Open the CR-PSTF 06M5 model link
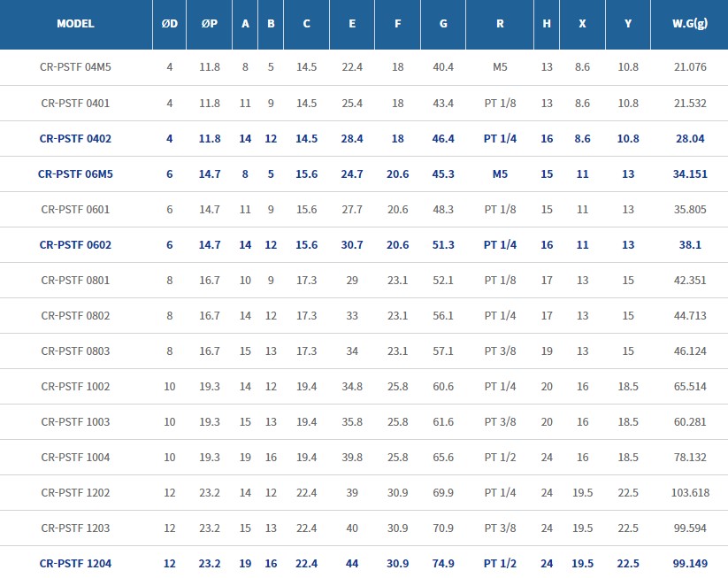This screenshot has height=578, width=728. 75,173
